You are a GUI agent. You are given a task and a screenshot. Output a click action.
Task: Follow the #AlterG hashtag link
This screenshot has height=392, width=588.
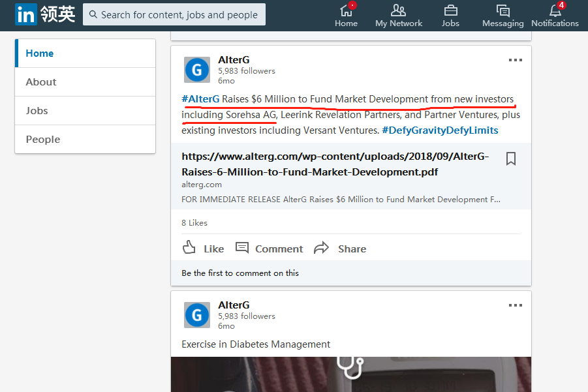coord(200,99)
